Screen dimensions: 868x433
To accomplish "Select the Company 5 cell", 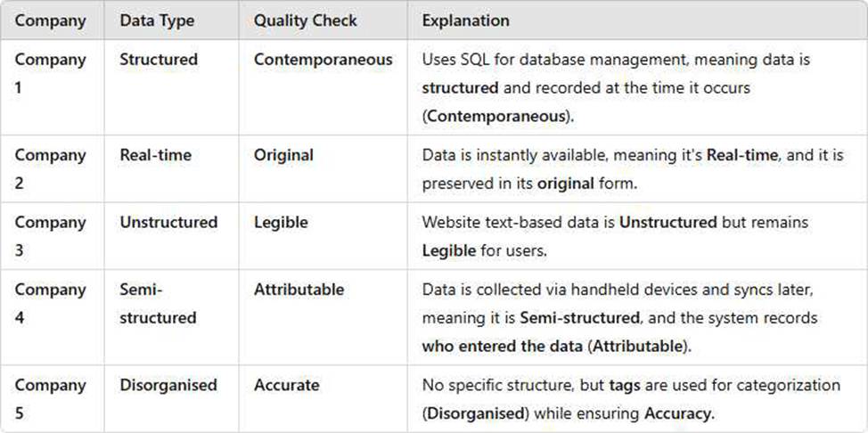I will 51,398.
